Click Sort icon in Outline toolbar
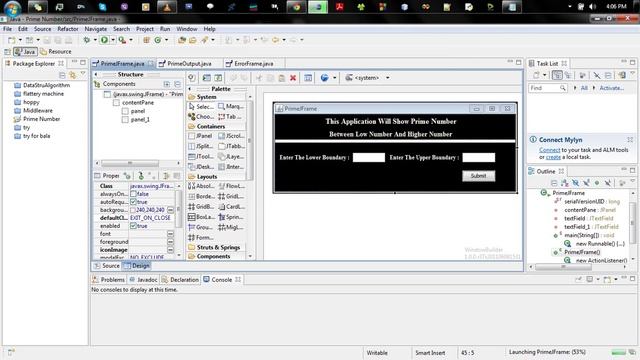Viewport: 640px width, 360px height. coord(564,183)
